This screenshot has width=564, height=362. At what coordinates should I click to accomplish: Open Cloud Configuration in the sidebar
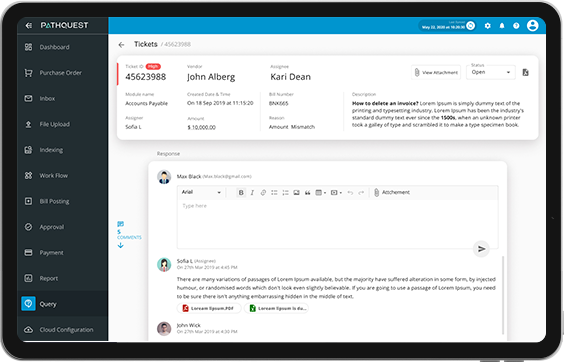pyautogui.click(x=62, y=330)
